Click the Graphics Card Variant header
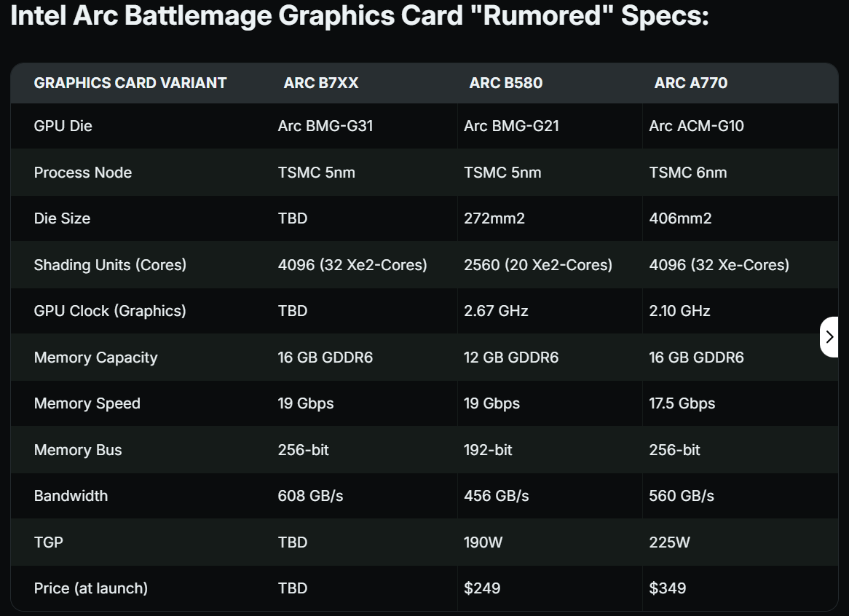Viewport: 849px width, 616px height. coord(130,83)
